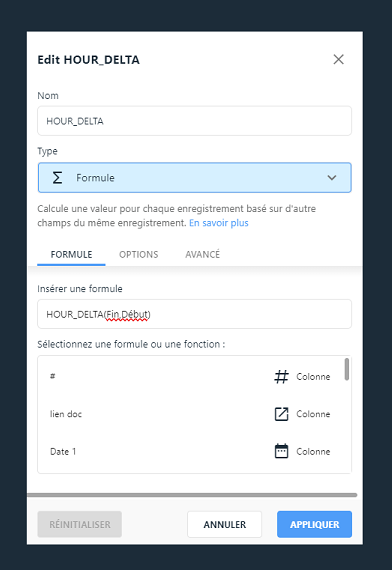Viewport: 392px width, 570px height.
Task: Click the function list vertical scrollbar
Action: (347, 369)
